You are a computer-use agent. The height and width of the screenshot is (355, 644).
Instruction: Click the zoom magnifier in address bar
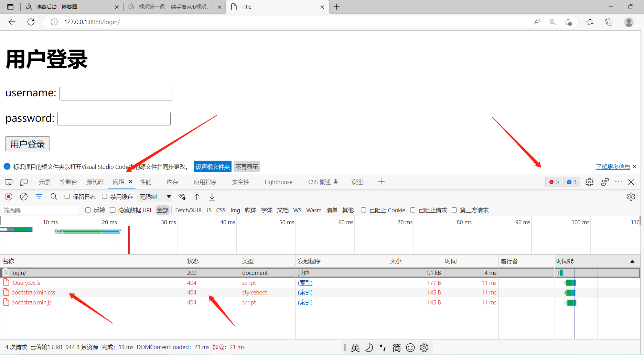pyautogui.click(x=552, y=22)
